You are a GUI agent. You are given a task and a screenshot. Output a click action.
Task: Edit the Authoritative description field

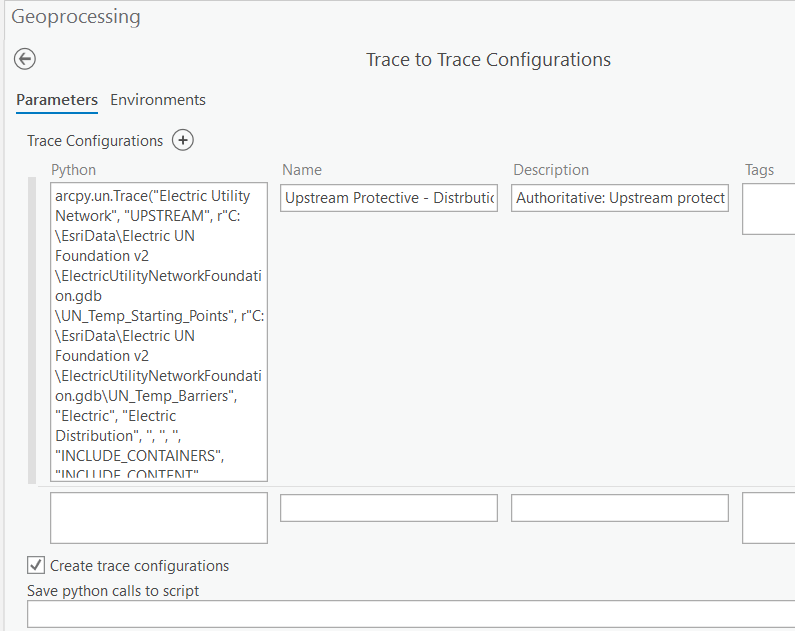620,198
